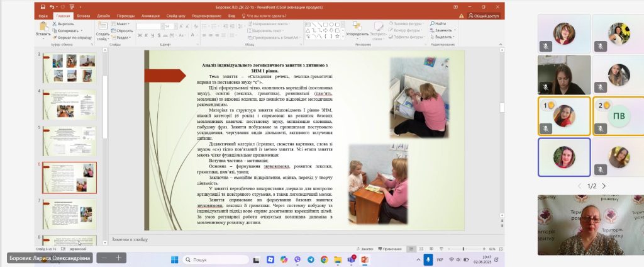Open the Раздел section dropdown
This screenshot has height=267, width=644.
[x=121, y=37]
